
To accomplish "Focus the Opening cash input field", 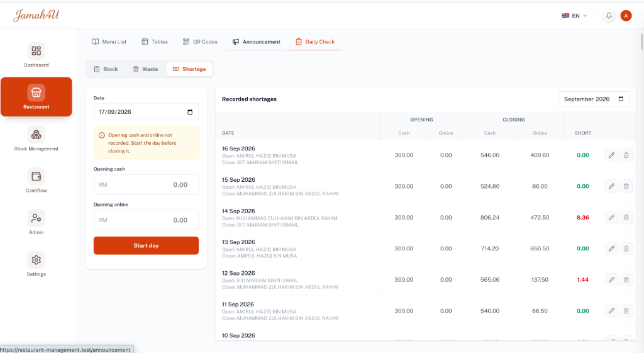I will [x=146, y=185].
